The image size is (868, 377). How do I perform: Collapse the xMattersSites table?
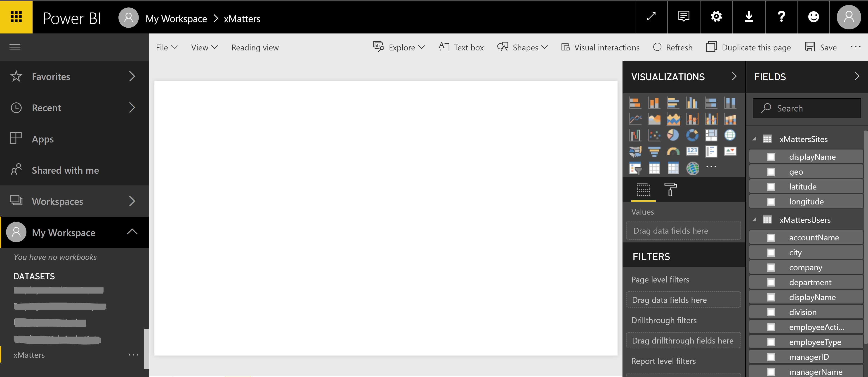(755, 139)
